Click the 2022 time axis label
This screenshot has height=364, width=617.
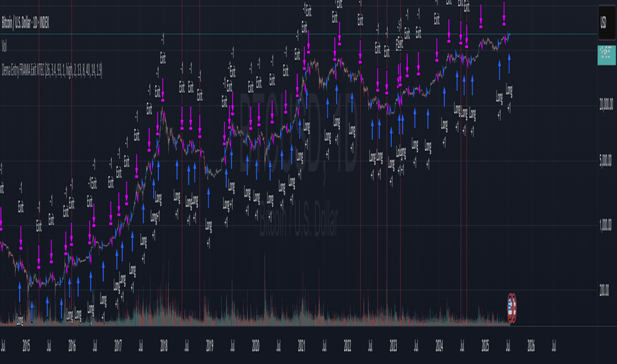[348, 346]
